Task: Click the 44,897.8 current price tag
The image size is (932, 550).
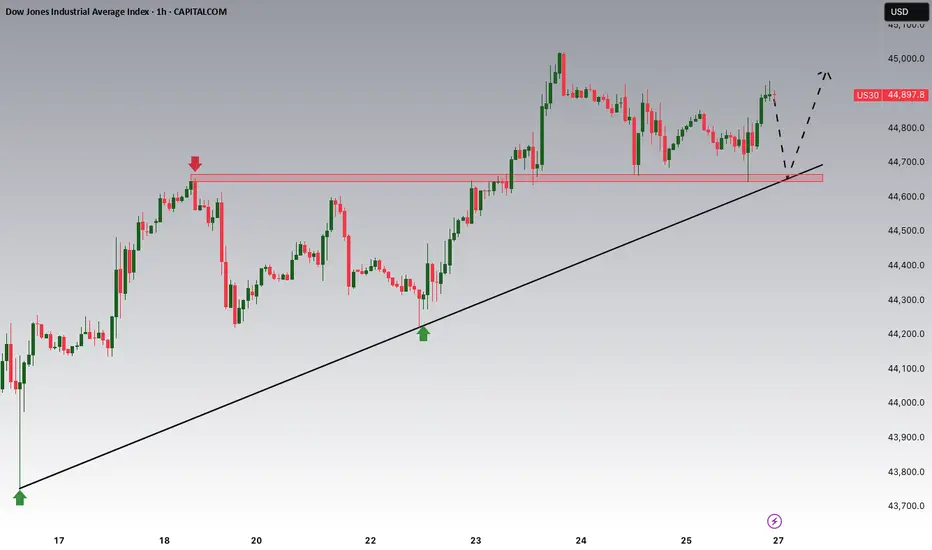Action: tap(906, 95)
